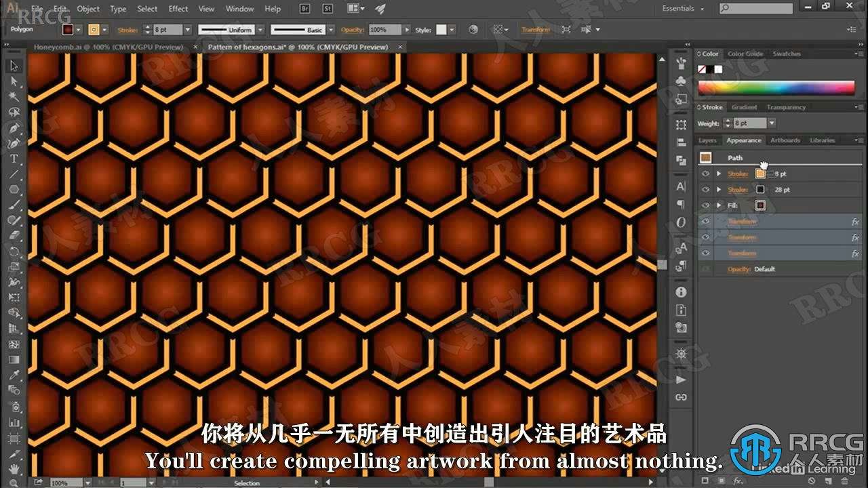Select the Selection tool (black arrow)
The image size is (868, 488).
[14, 66]
